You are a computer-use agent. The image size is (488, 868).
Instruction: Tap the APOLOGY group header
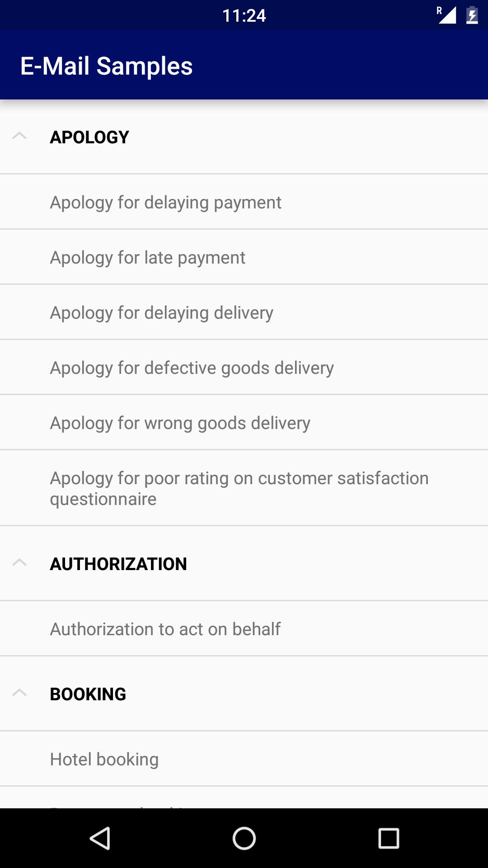coord(89,137)
